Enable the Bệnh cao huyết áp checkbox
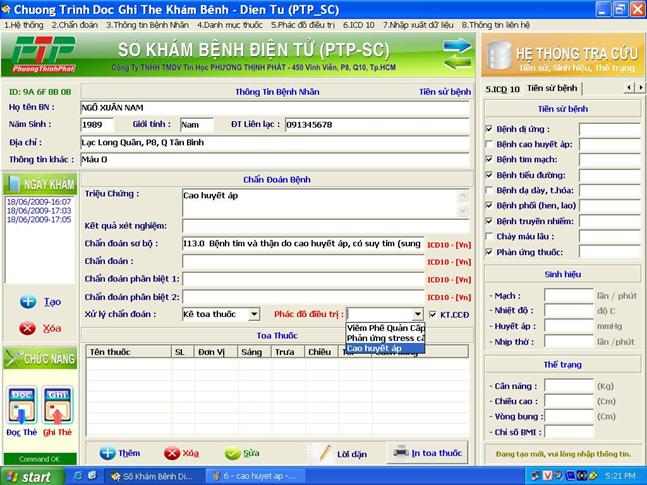The width and height of the screenshot is (647, 485). point(488,144)
